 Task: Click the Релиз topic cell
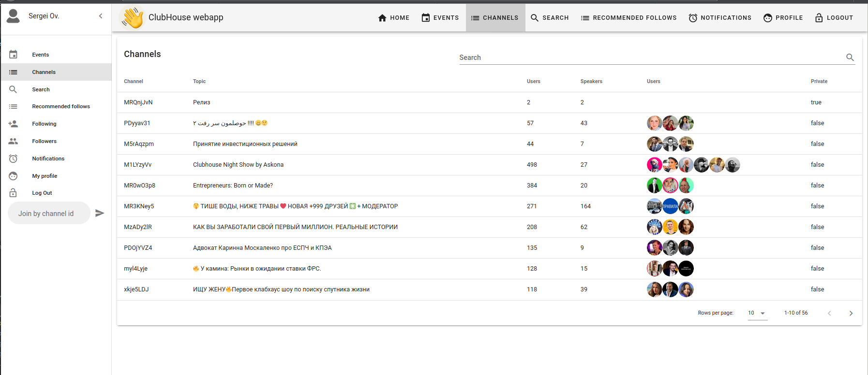[x=202, y=102]
